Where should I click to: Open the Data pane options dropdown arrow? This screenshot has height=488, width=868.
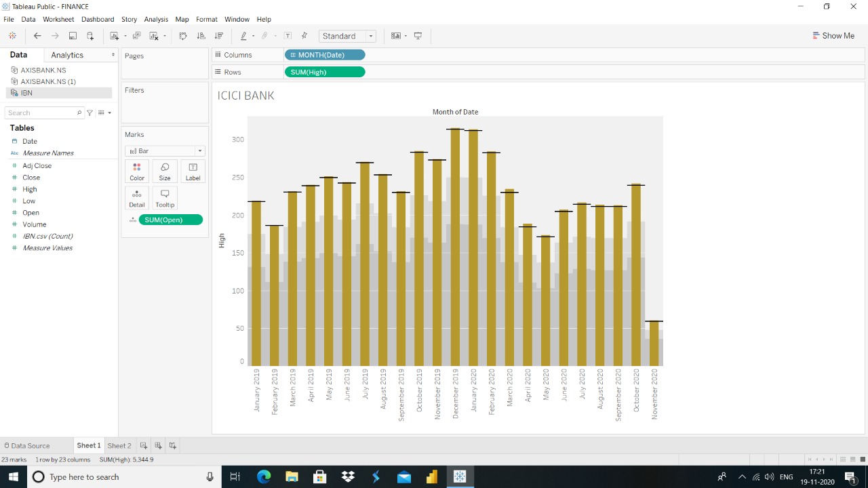(113, 55)
